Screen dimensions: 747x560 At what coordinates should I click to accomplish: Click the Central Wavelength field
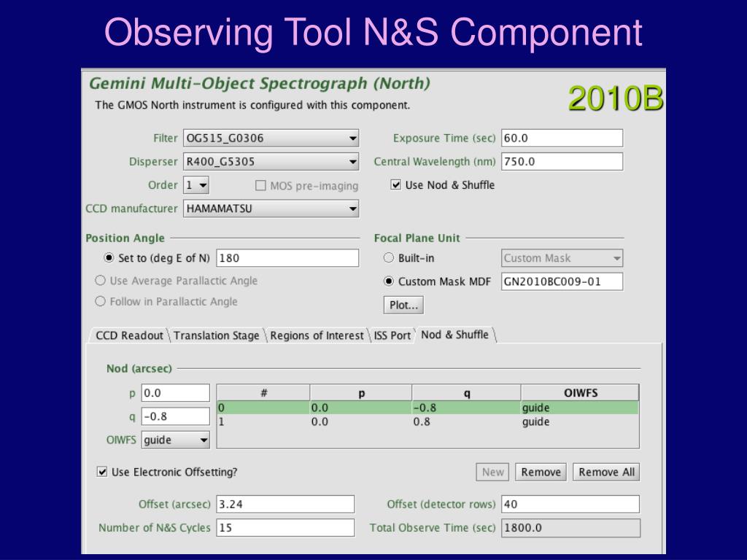tap(562, 161)
